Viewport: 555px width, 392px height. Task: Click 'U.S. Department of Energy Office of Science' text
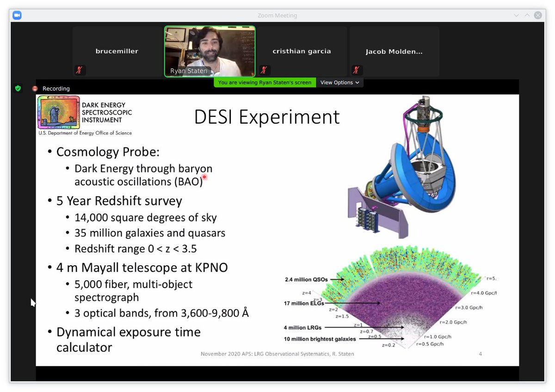tap(85, 133)
